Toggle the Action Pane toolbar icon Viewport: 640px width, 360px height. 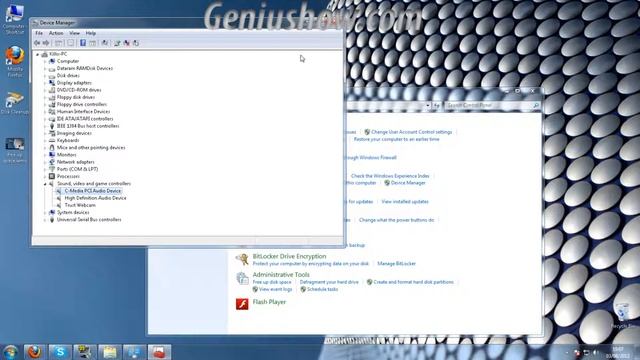93,43
